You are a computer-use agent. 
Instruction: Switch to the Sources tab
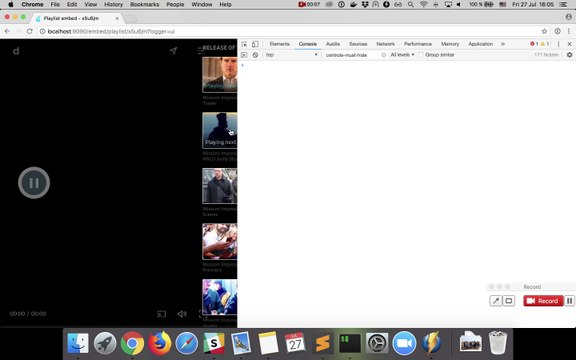tap(358, 44)
